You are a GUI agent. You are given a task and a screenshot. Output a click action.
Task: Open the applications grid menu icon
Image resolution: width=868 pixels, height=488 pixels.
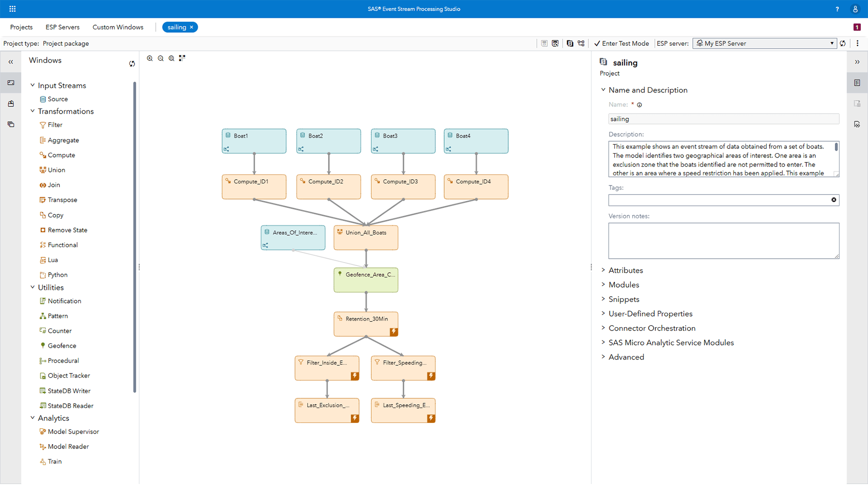[x=13, y=9]
